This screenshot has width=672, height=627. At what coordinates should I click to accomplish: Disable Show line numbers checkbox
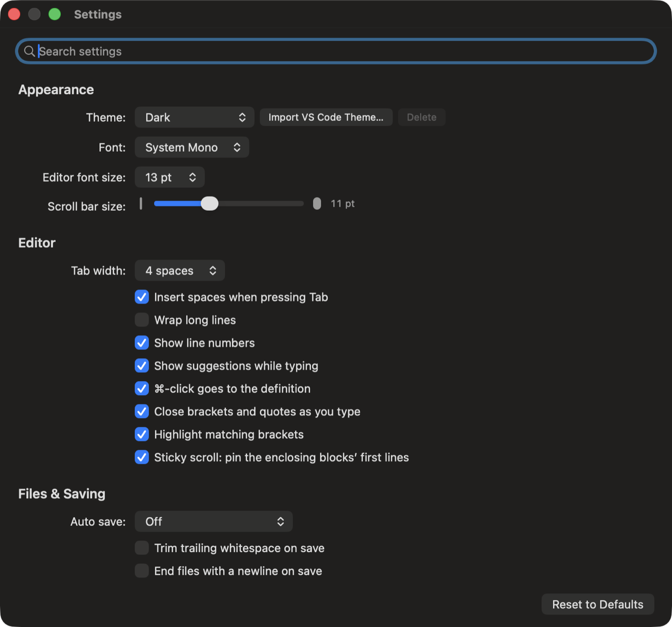click(142, 343)
